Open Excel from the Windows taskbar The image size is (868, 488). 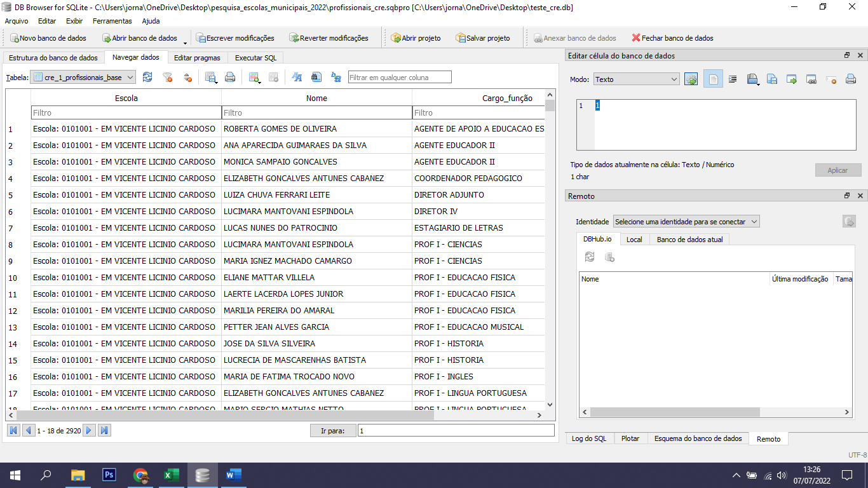tap(172, 475)
